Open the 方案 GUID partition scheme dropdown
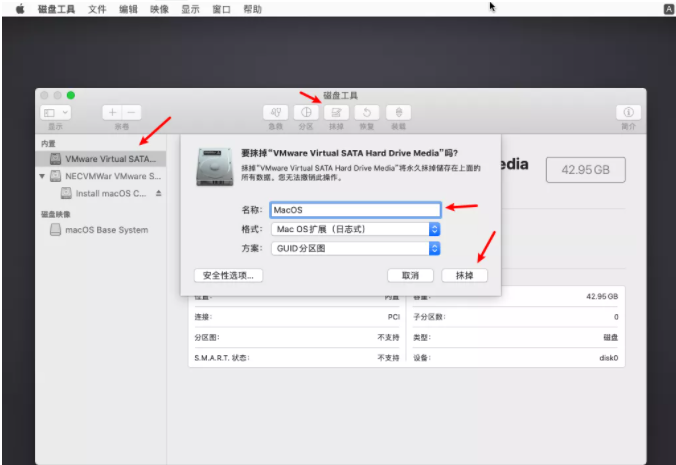676x465 pixels. pos(355,248)
